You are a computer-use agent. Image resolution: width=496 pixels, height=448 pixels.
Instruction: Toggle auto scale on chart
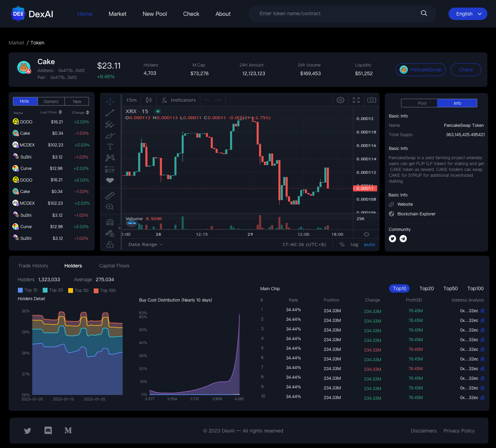(x=369, y=245)
